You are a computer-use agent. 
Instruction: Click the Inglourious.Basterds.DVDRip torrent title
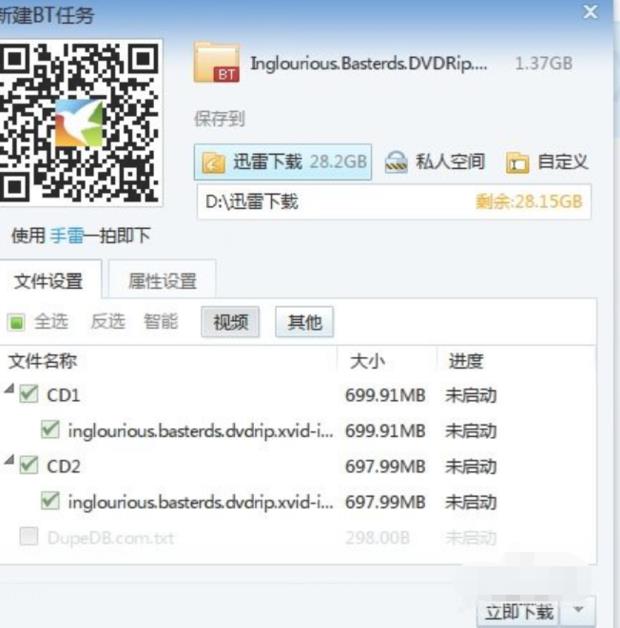369,64
